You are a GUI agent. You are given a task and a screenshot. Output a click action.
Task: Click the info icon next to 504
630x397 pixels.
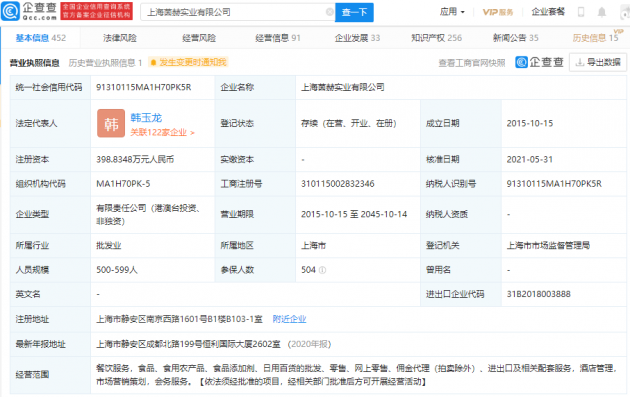[x=322, y=270]
